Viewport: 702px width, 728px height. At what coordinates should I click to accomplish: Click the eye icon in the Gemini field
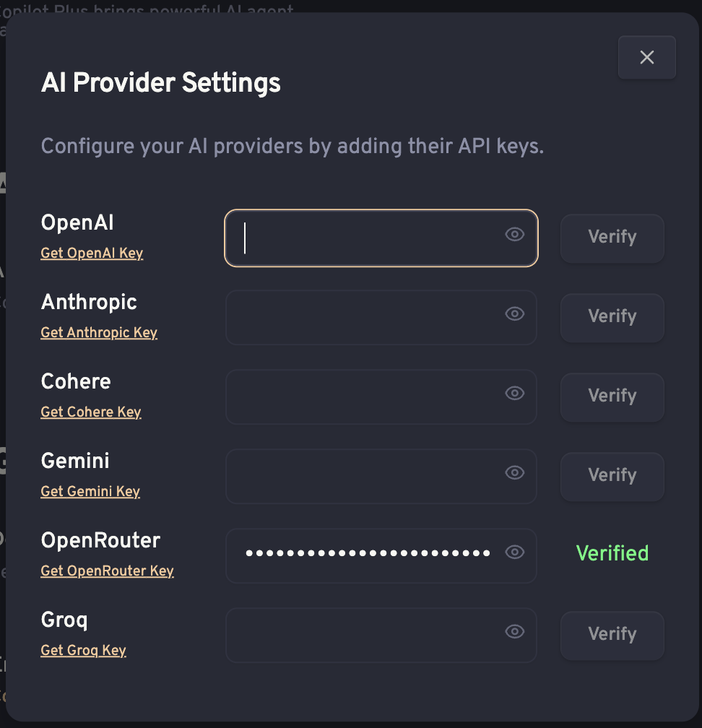tap(514, 472)
